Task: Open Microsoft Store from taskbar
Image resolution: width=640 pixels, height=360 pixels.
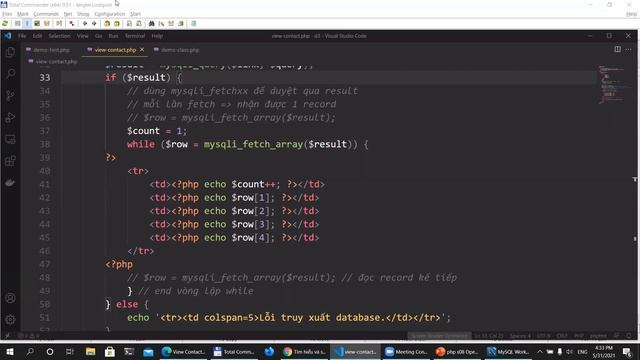Action: click(110, 351)
